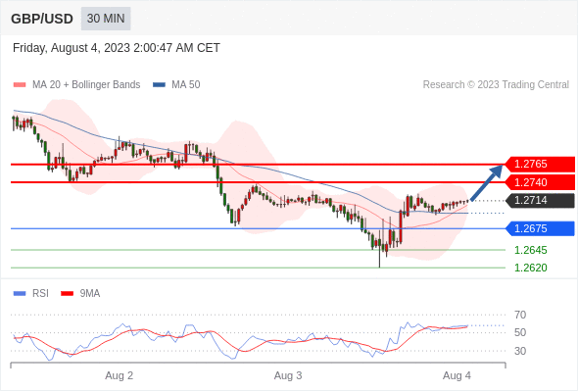Click the blue RSI legend swatch

[x=20, y=294]
